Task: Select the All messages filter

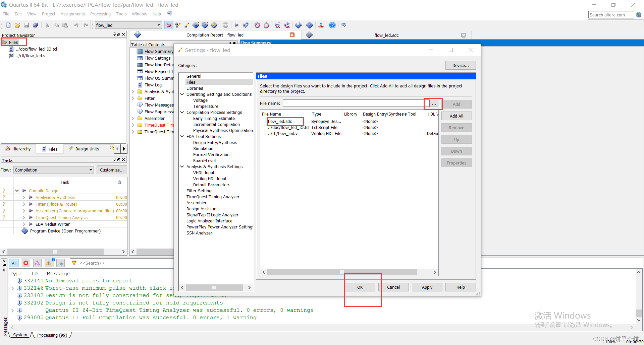Action: coord(14,263)
